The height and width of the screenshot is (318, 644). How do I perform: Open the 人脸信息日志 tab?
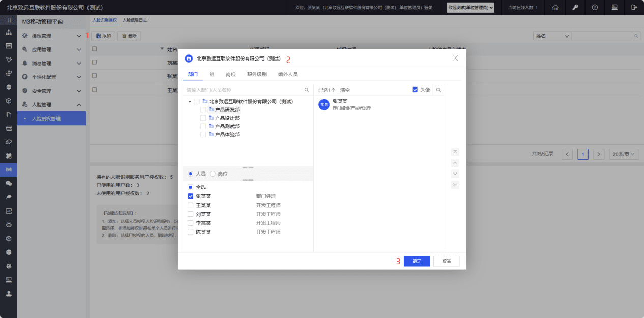(135, 20)
